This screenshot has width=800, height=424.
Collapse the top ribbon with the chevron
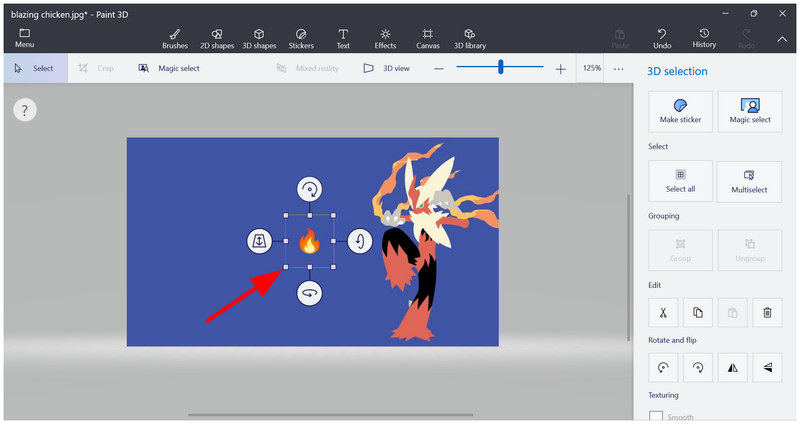(x=782, y=39)
